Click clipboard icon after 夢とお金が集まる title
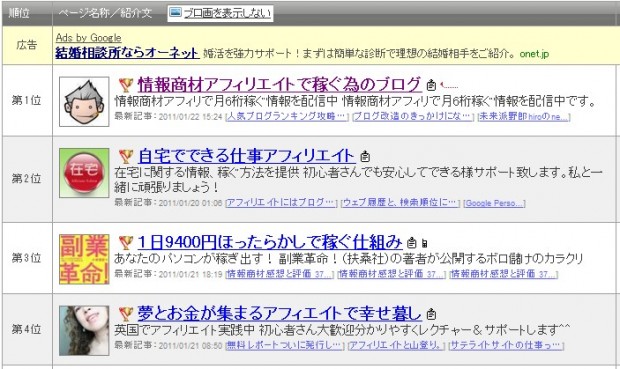The height and width of the screenshot is (369, 620). tap(431, 314)
